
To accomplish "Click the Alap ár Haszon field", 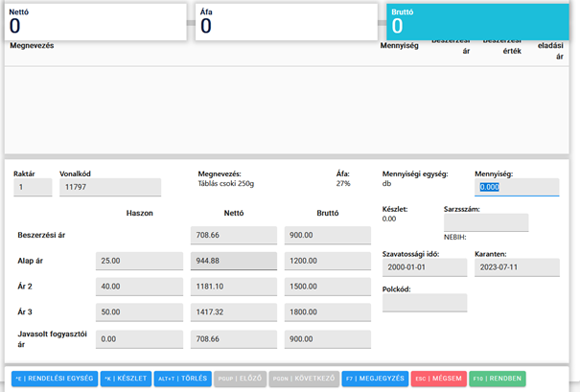I will 139,261.
